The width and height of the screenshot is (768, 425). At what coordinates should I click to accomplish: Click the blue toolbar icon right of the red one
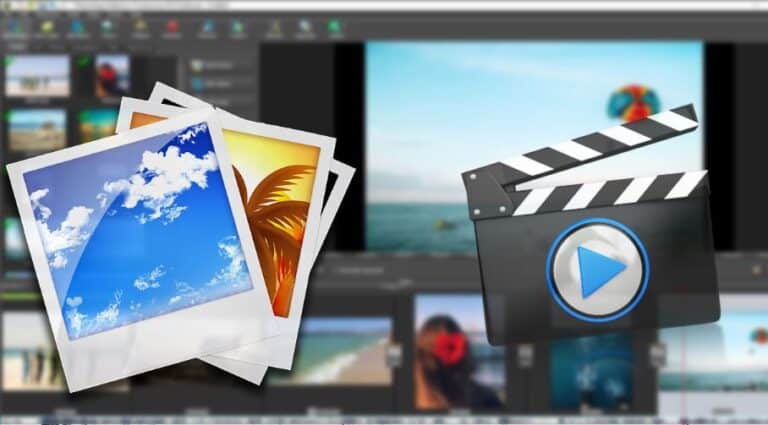(207, 27)
